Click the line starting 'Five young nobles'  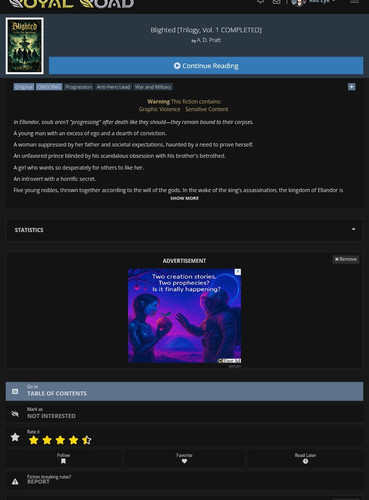click(178, 190)
